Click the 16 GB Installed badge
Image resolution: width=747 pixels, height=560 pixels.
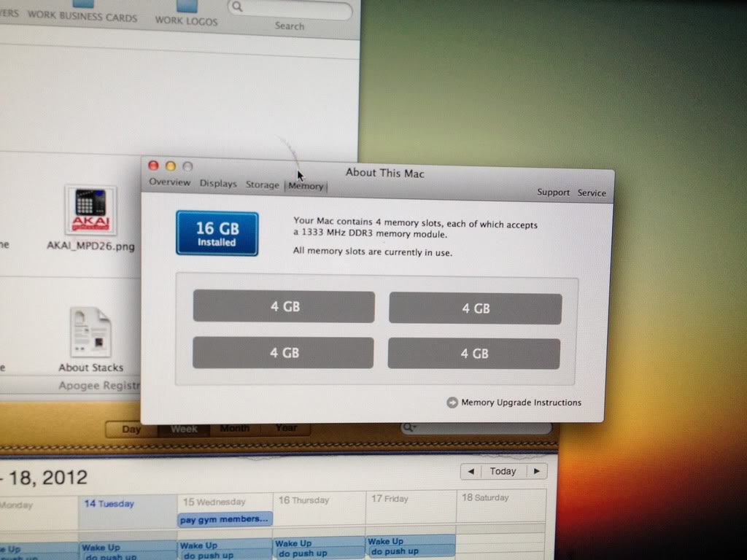[217, 234]
